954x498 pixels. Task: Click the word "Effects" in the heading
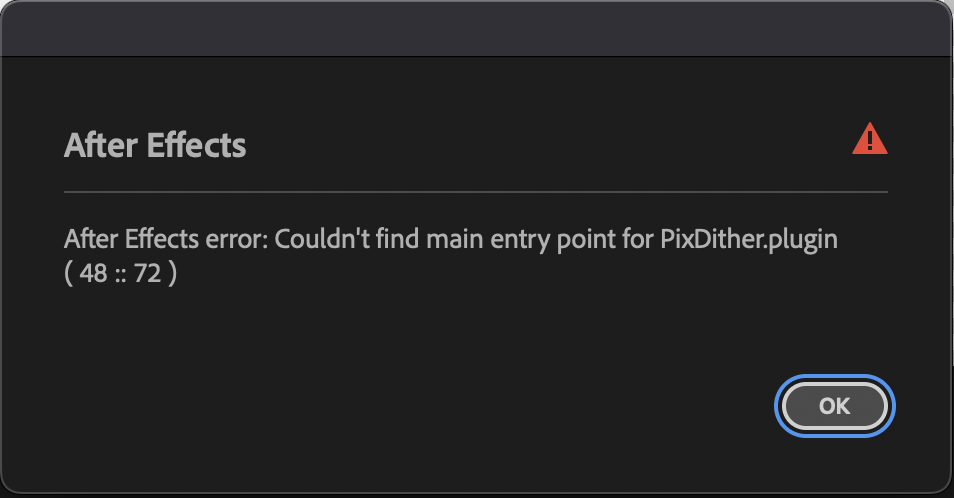pyautogui.click(x=197, y=145)
